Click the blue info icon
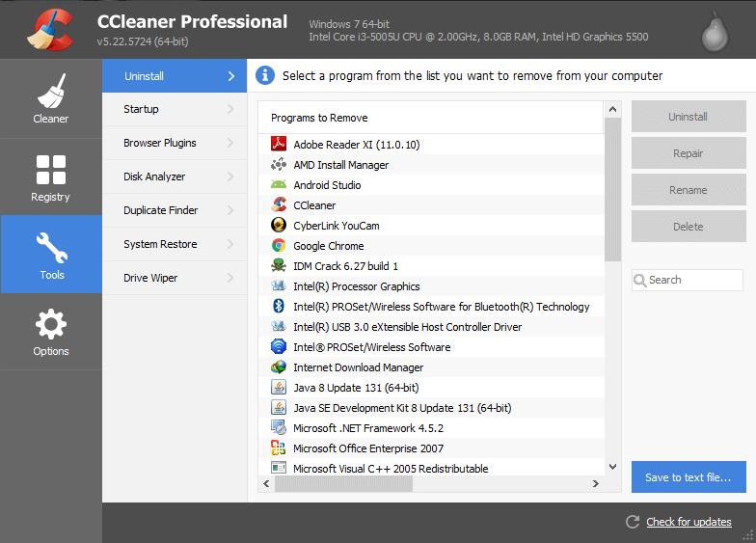This screenshot has height=543, width=756. pyautogui.click(x=264, y=75)
